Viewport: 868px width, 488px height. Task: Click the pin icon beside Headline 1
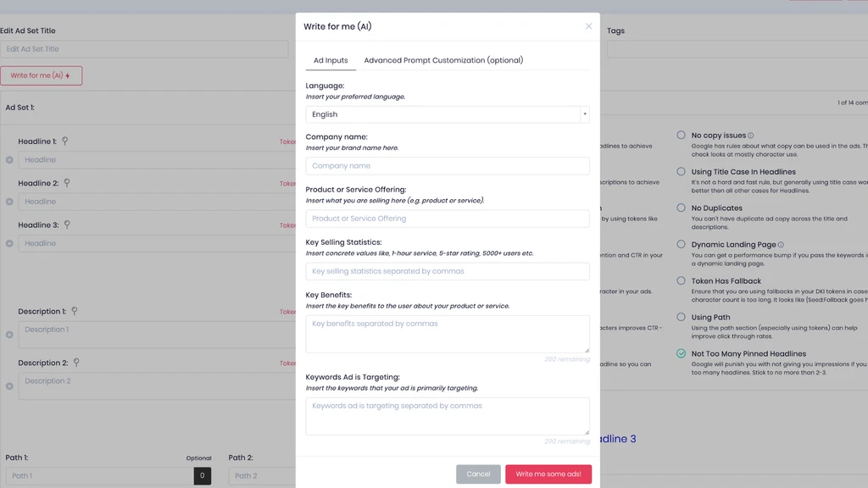pos(65,141)
